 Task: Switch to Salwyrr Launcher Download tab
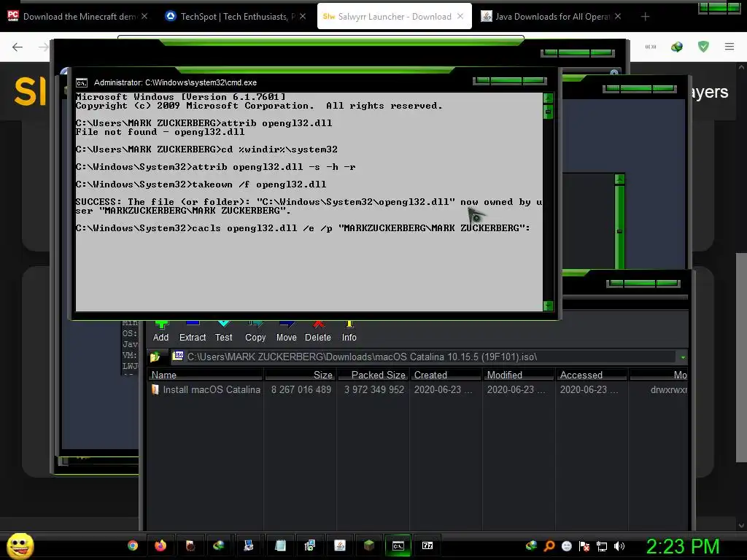[x=395, y=17]
